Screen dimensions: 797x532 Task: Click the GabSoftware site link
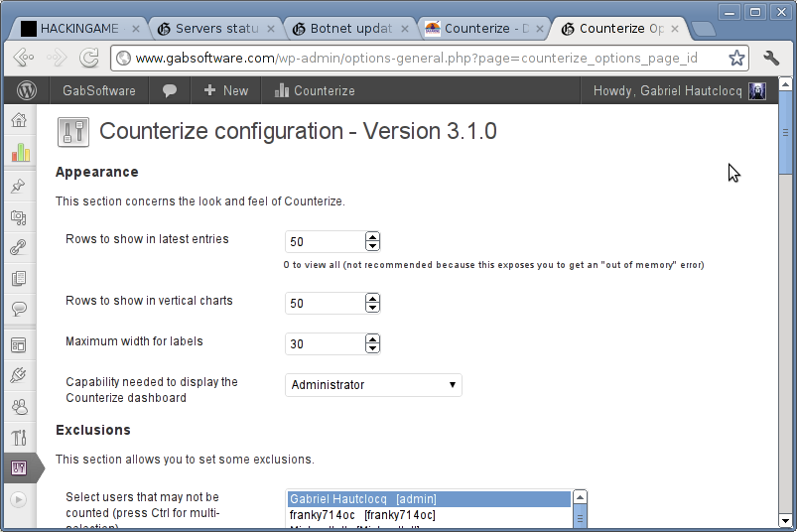pyautogui.click(x=98, y=90)
